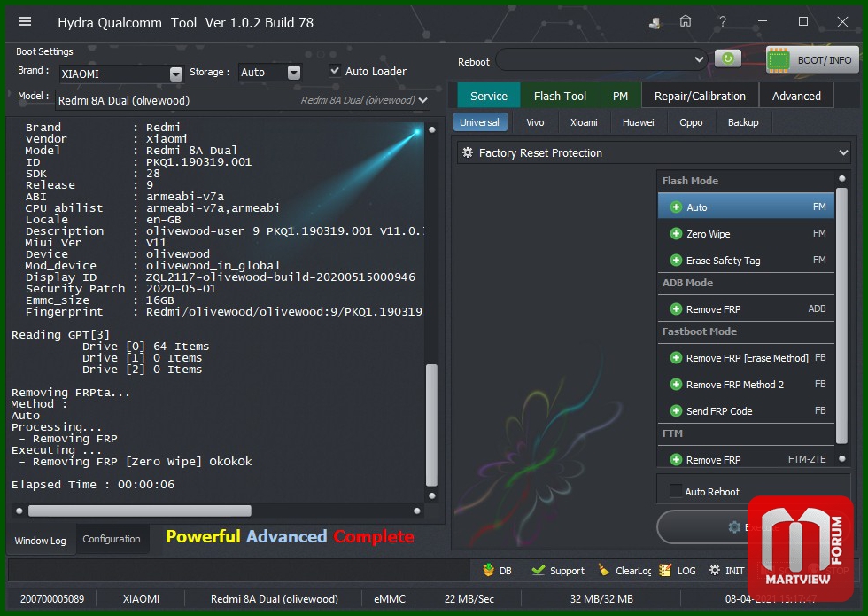The height and width of the screenshot is (616, 868).
Task: Select the Backup sub-tab
Action: (743, 122)
